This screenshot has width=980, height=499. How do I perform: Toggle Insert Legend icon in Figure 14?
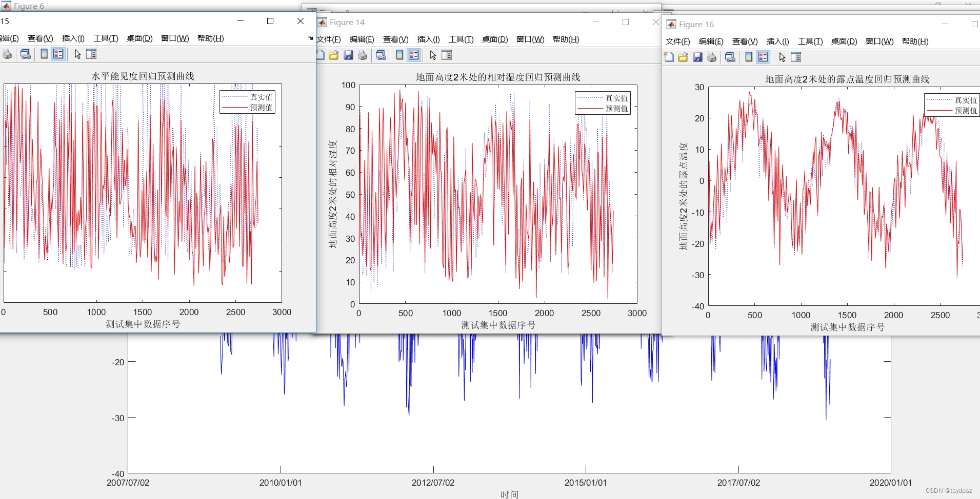(414, 55)
